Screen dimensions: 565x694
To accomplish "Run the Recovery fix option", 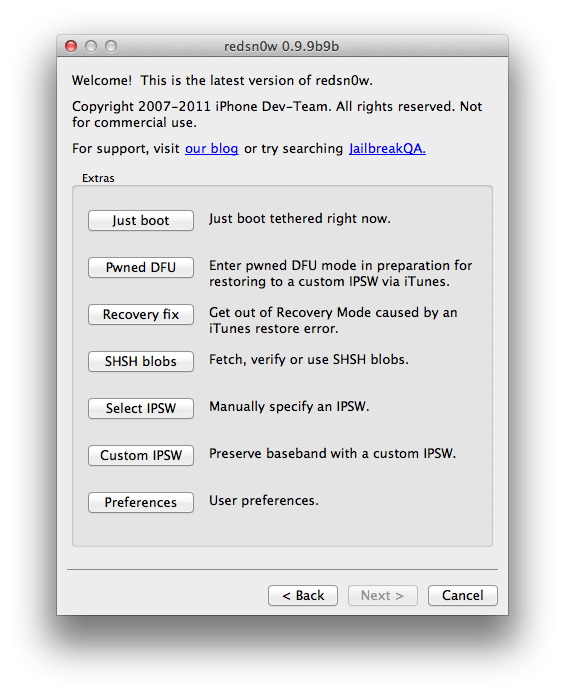I will click(141, 314).
